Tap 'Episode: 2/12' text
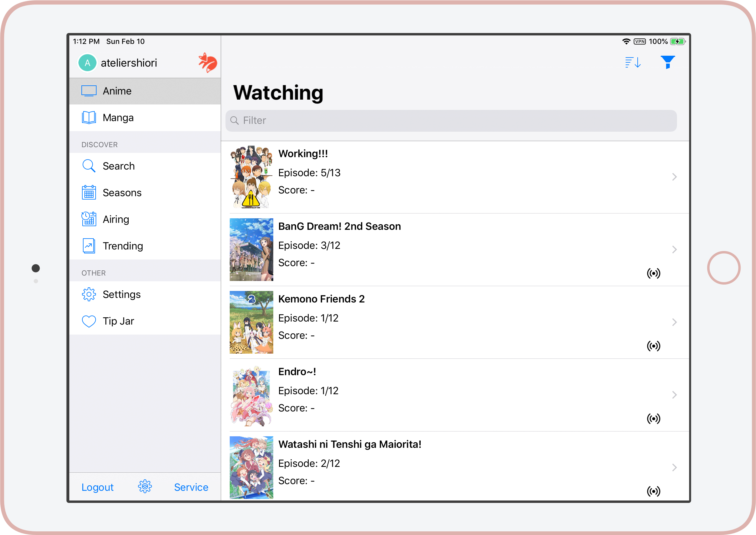The image size is (756, 535). [309, 464]
